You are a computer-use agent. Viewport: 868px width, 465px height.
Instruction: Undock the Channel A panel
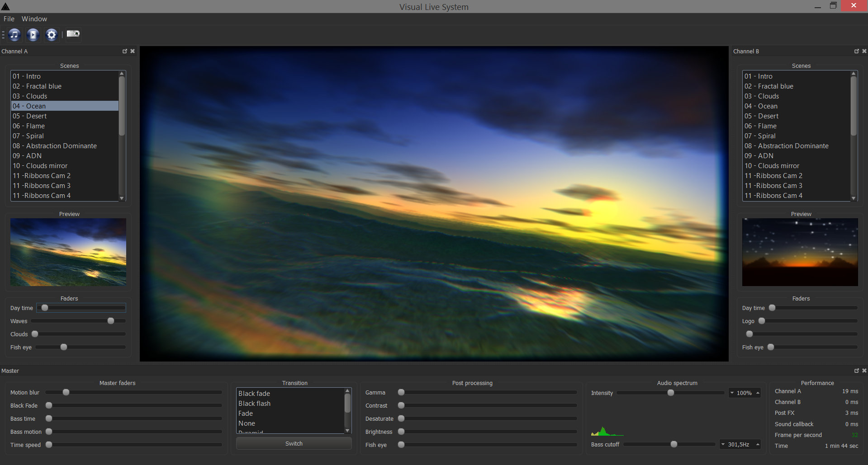[x=125, y=51]
